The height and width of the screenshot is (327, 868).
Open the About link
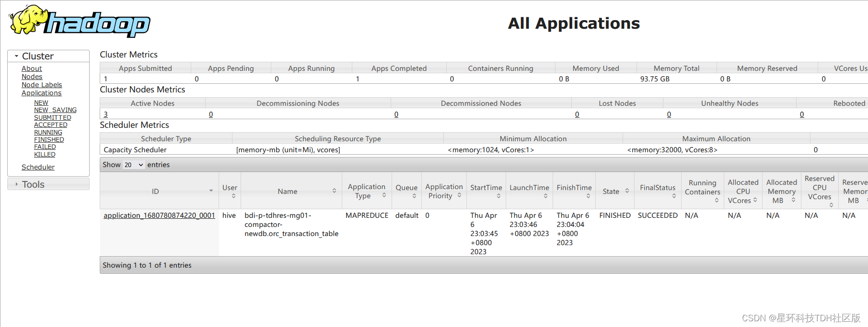[32, 68]
